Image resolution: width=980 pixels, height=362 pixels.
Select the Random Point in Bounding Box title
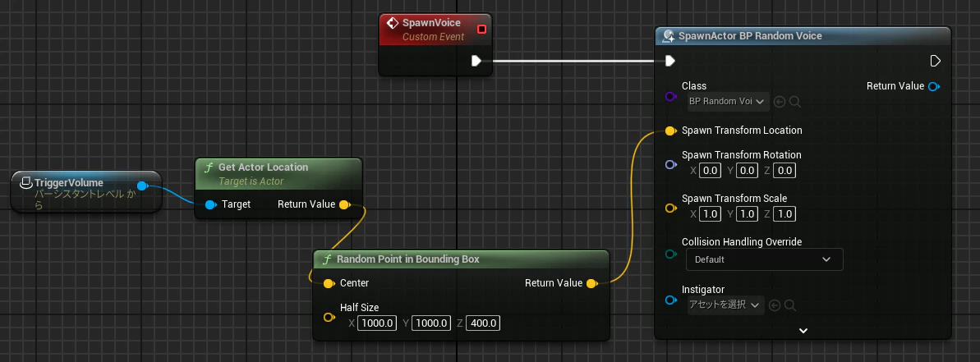(x=408, y=259)
